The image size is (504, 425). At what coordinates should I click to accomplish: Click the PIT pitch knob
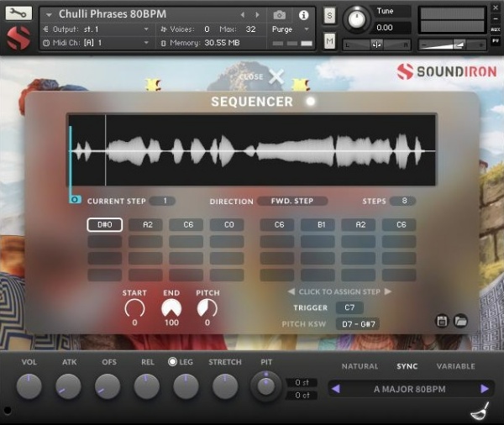265,386
